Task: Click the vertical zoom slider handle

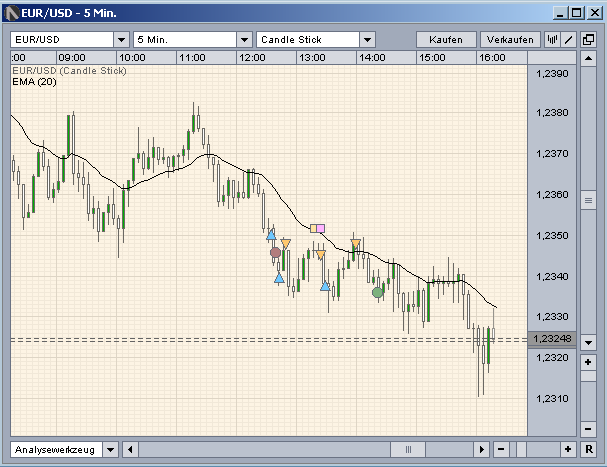Action: tap(588, 376)
